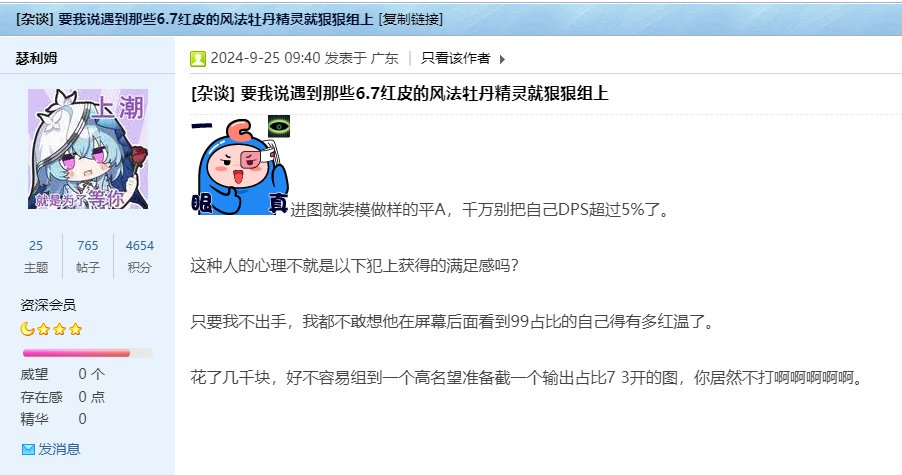Click the pink user level progress bar
Viewport: 902px width, 475px height.
pos(87,353)
